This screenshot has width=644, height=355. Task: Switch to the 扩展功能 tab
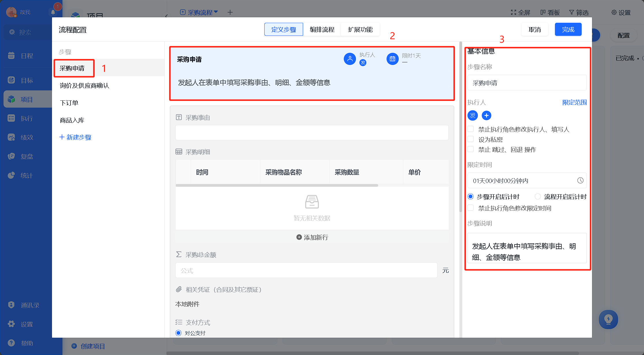[x=360, y=29]
